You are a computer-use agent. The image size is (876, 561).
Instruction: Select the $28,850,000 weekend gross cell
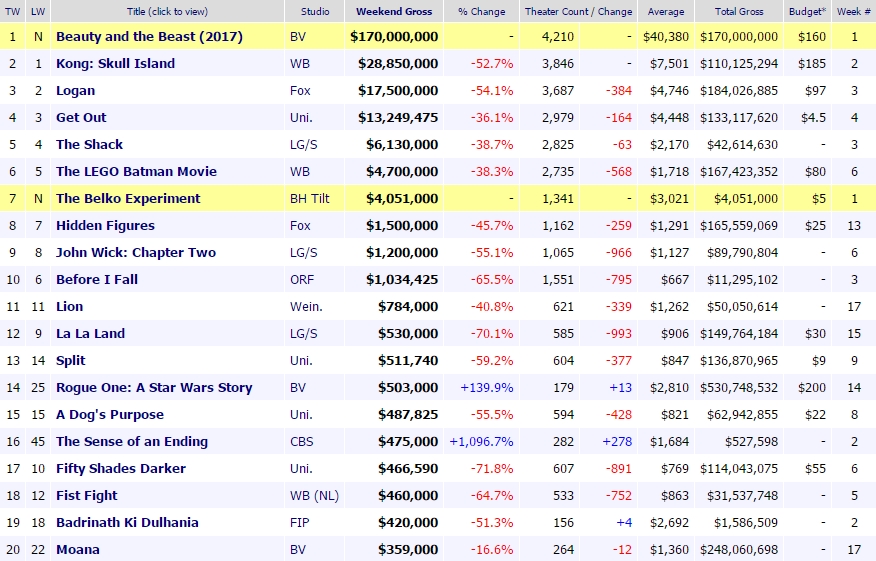coord(398,64)
